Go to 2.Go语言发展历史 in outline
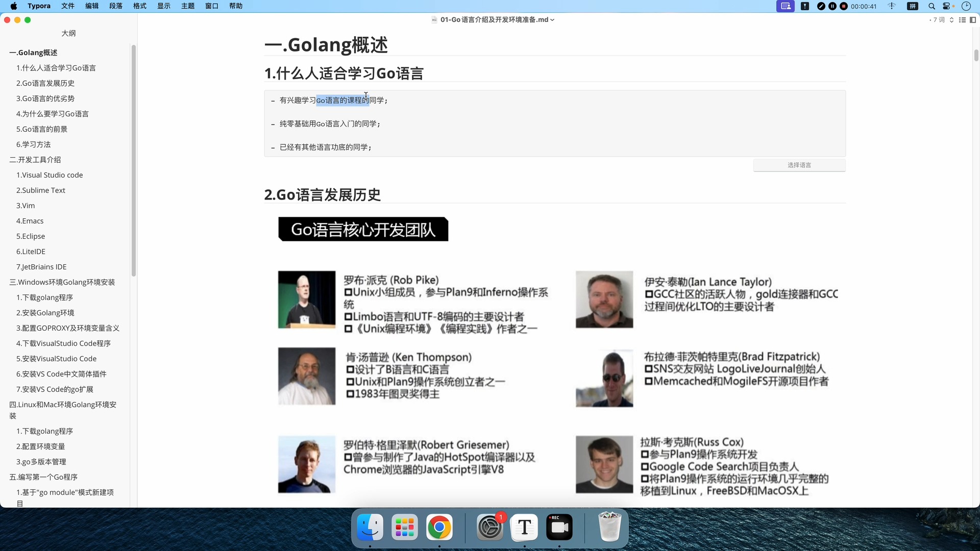The width and height of the screenshot is (980, 551). coord(45,83)
